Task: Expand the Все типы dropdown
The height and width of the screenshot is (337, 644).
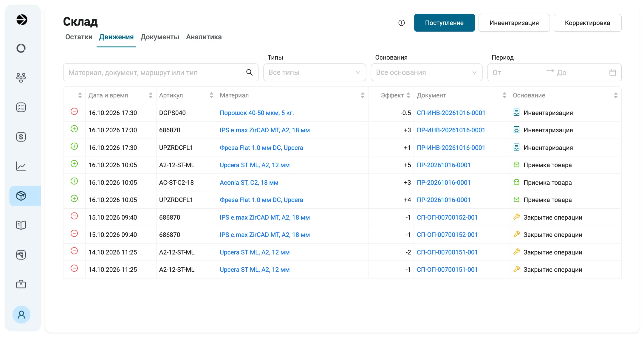Action: pos(315,72)
